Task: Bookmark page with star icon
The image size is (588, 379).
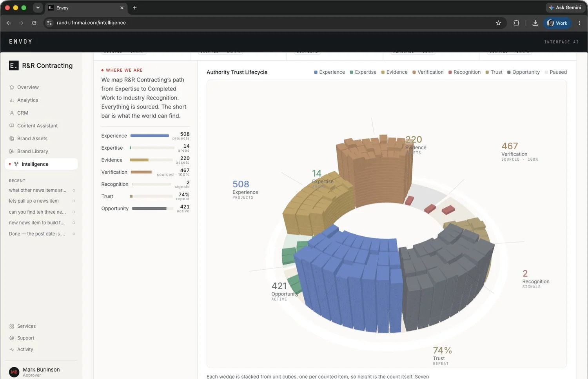Action: click(498, 23)
